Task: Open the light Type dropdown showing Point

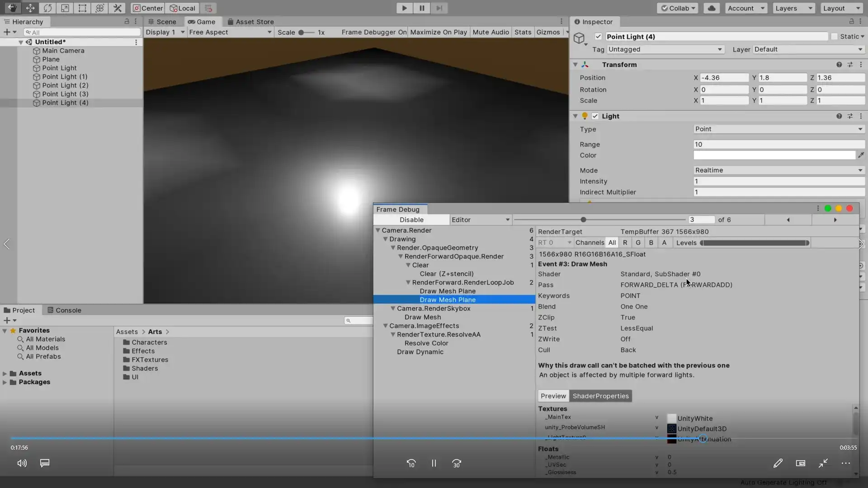Action: 778,129
